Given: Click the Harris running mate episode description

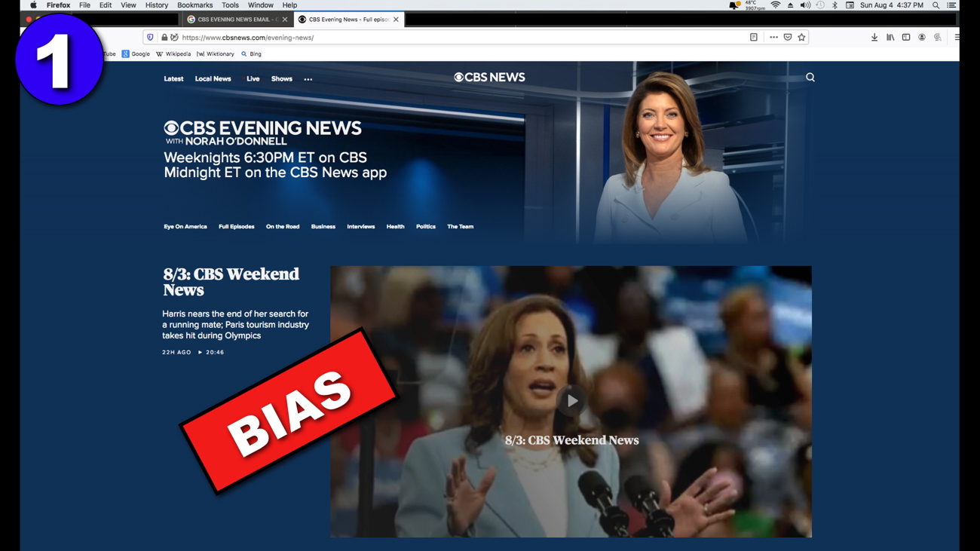Looking at the screenshot, I should pos(235,325).
